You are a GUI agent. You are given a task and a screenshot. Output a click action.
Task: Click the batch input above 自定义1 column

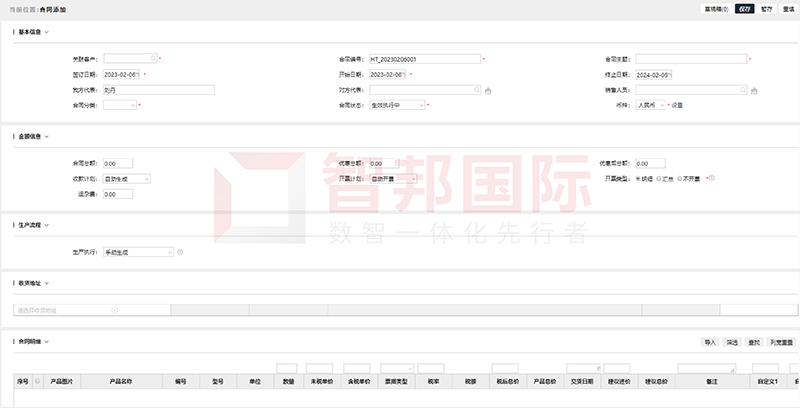pos(765,368)
